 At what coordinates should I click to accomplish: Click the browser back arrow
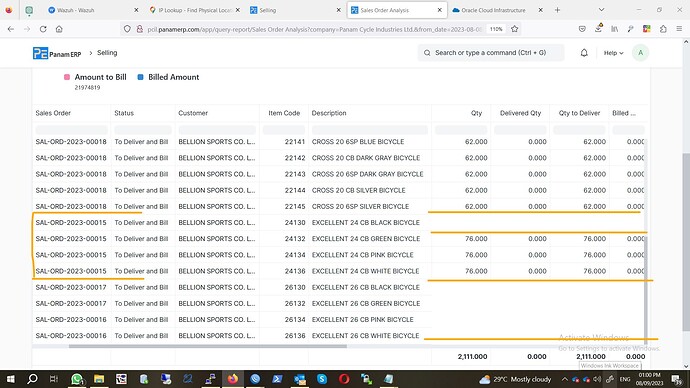[11, 29]
